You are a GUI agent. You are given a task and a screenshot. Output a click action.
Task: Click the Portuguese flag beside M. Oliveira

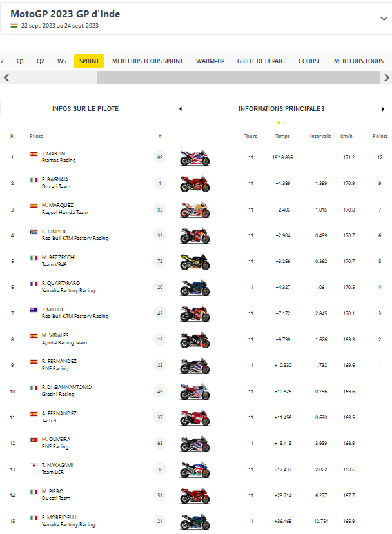point(34,440)
